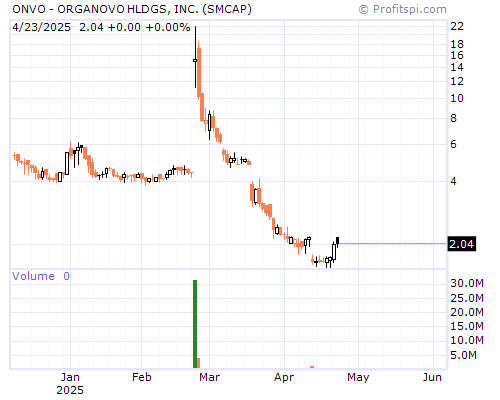Click the 15.0M volume axis label
This screenshot has height=400, width=500.
pos(467,326)
